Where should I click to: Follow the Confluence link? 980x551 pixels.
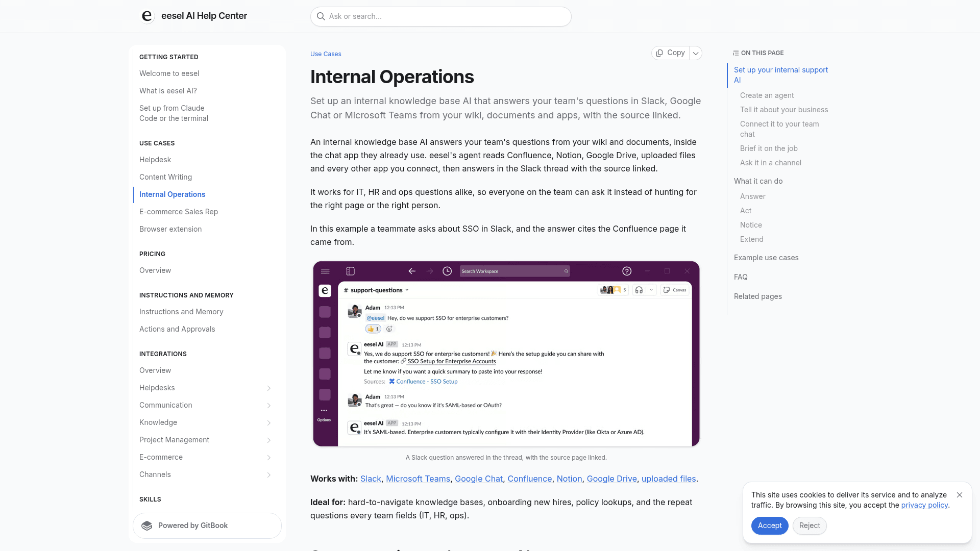[x=530, y=479]
